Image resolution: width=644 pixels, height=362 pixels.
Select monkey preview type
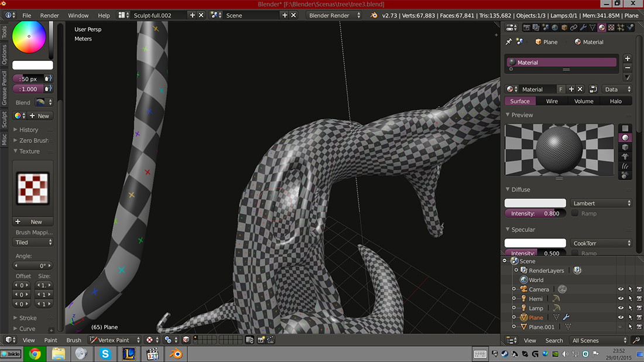(x=625, y=156)
